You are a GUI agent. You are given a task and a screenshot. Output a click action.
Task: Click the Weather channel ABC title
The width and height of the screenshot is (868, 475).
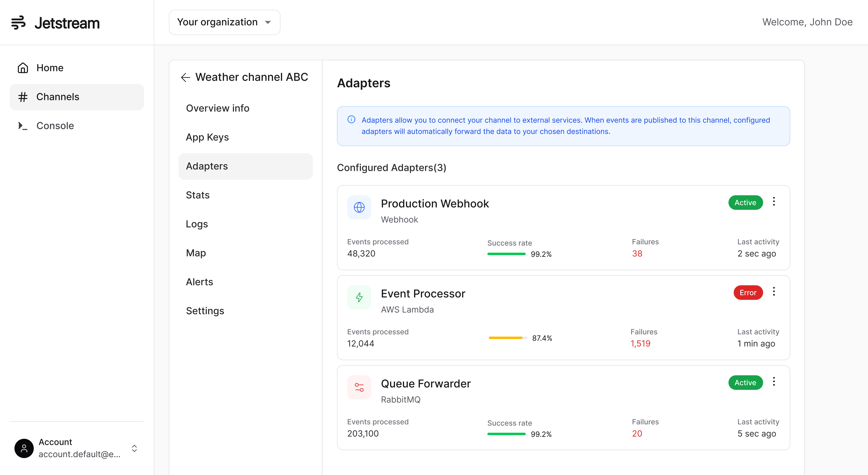tap(252, 77)
